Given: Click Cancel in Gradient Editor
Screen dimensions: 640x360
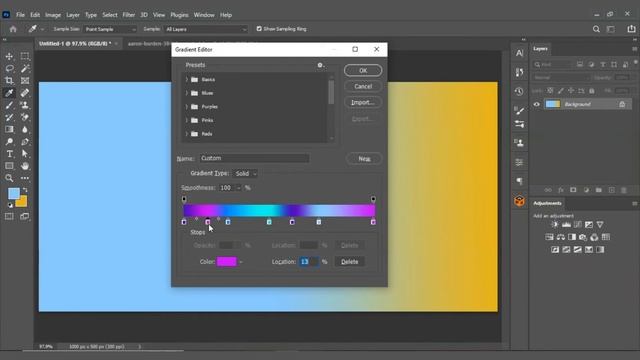Looking at the screenshot, I should pyautogui.click(x=363, y=87).
